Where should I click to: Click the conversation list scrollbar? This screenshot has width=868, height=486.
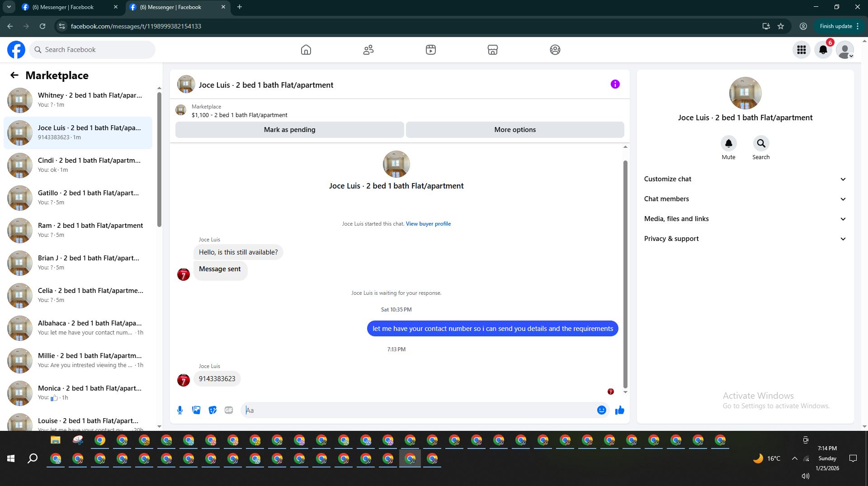[159, 159]
